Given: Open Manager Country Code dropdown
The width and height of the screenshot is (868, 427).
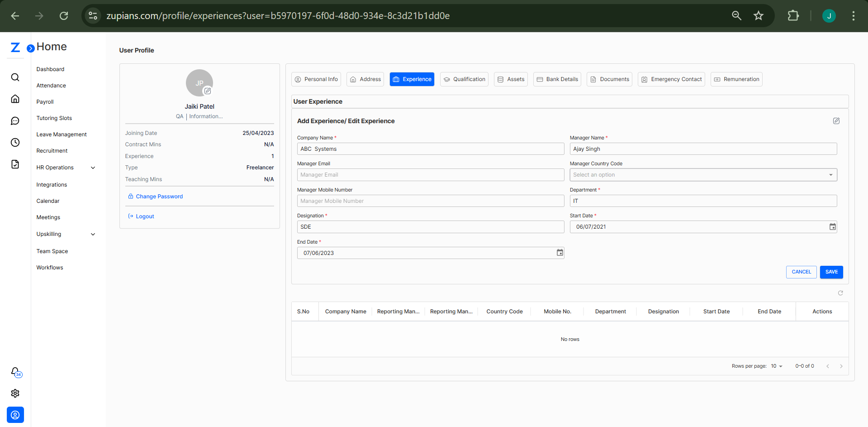Looking at the screenshot, I should point(703,175).
